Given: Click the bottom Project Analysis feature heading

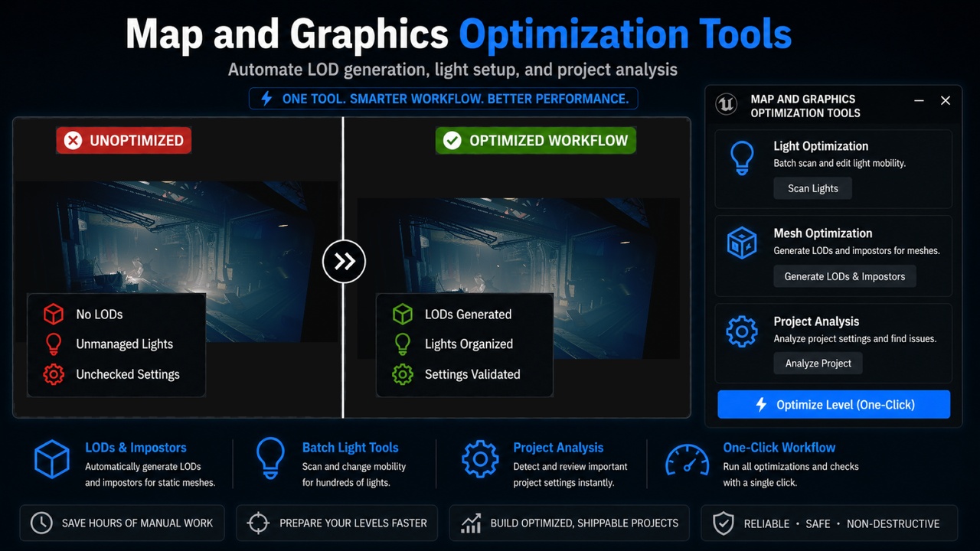Looking at the screenshot, I should click(558, 448).
